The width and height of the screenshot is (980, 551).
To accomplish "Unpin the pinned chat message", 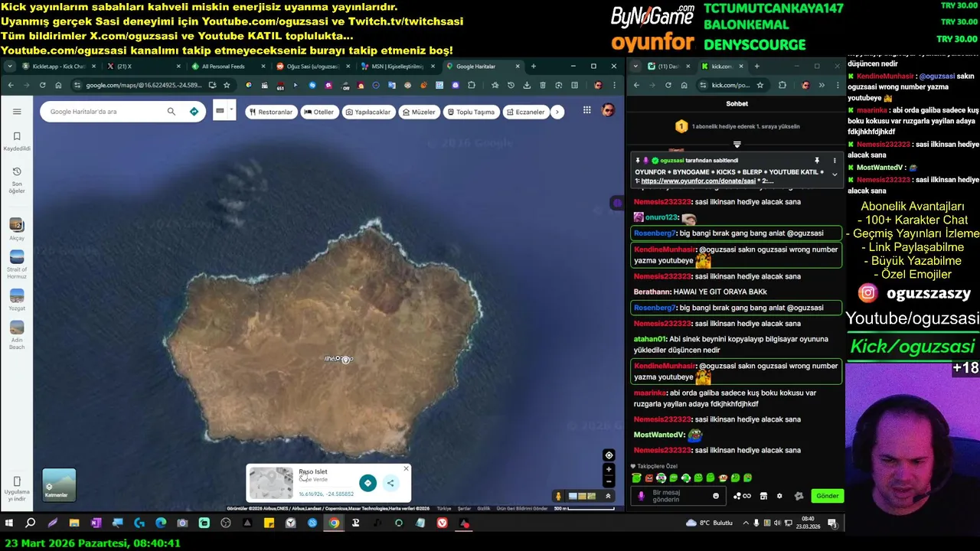I will coord(817,161).
